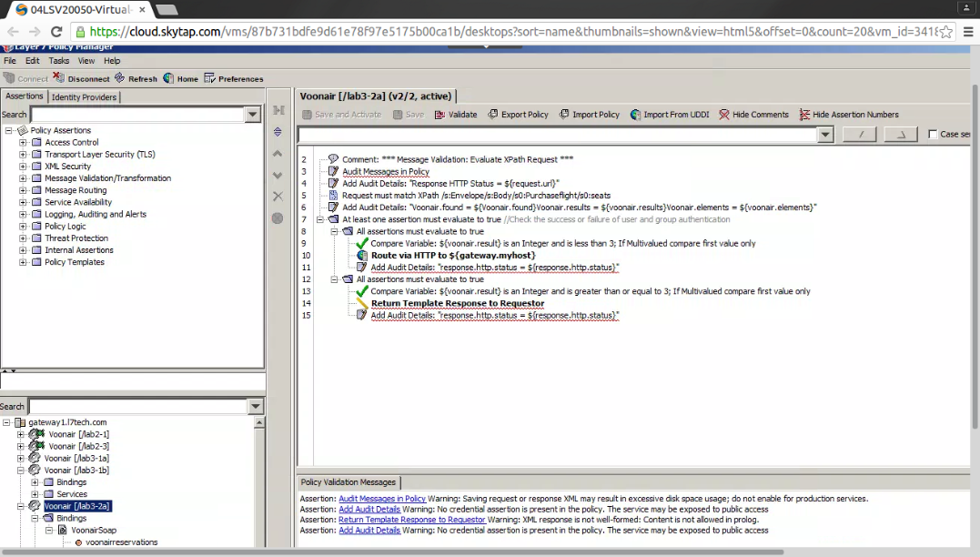Screen dimensions: 980x557
Task: Click the Disconnect toolbar icon
Action: coord(59,78)
